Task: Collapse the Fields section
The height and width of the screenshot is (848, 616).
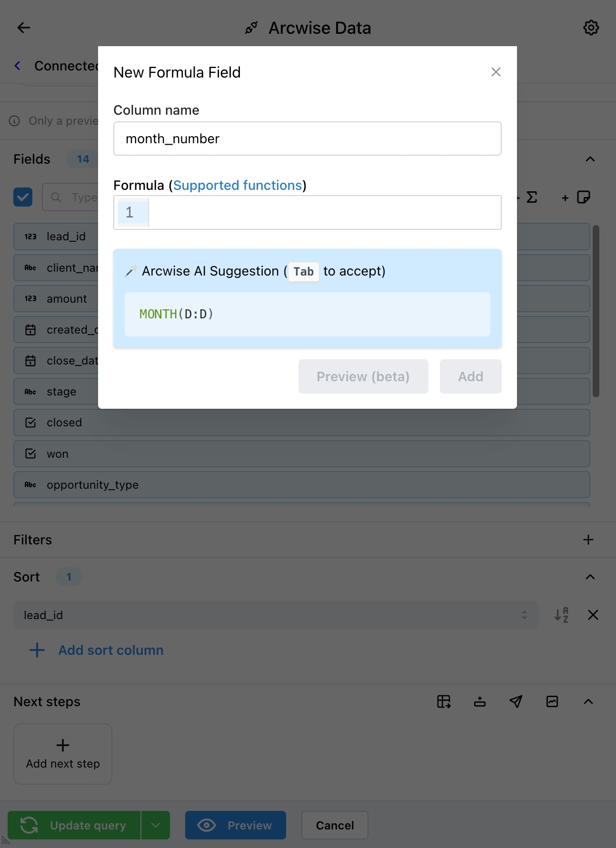Action: pos(590,159)
